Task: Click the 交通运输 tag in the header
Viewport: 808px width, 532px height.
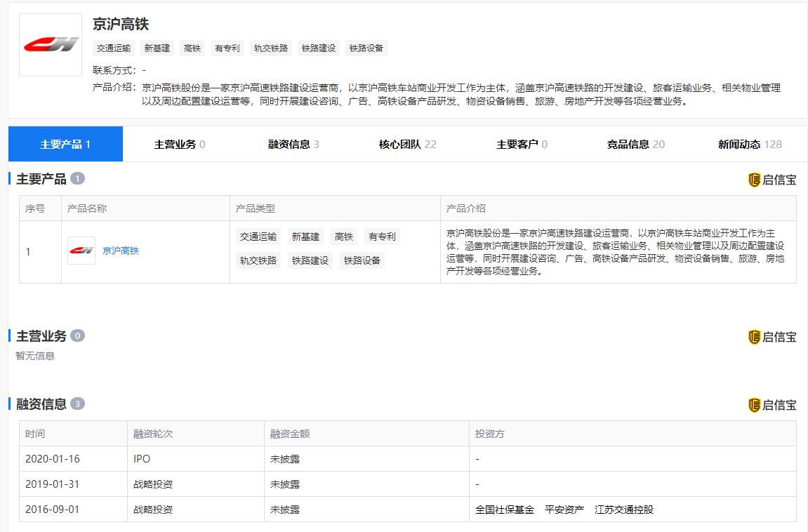Action: tap(114, 48)
